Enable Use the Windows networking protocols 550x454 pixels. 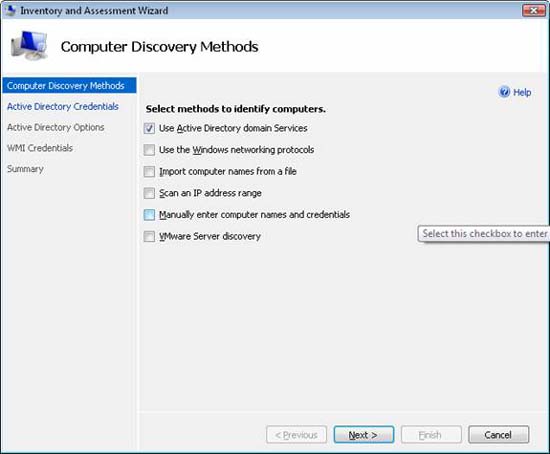pos(149,150)
